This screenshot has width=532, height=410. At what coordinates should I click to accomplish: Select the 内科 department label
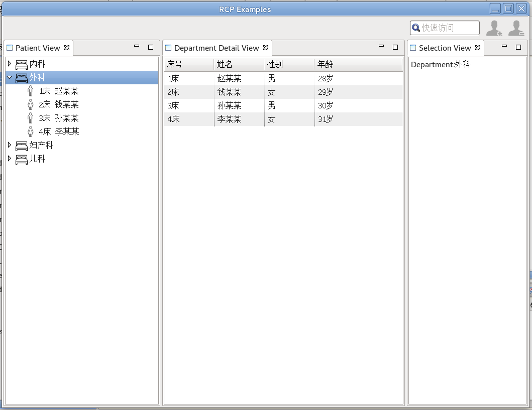coord(37,64)
